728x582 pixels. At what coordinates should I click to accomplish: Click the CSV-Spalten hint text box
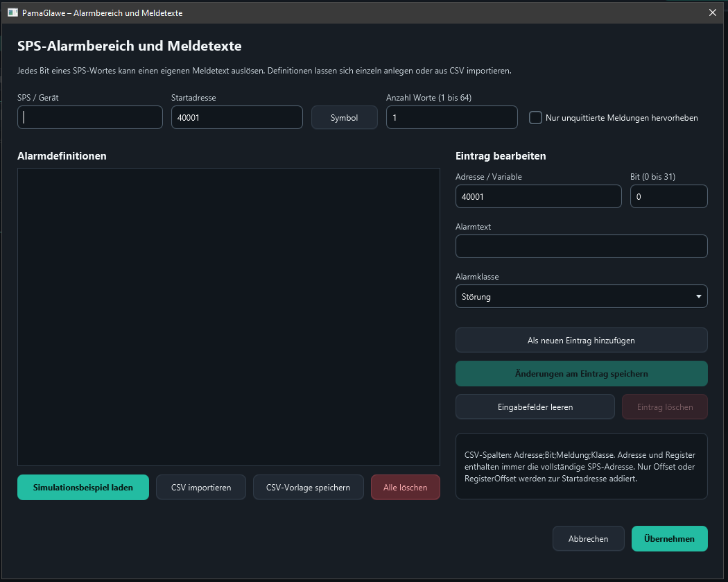[581, 466]
